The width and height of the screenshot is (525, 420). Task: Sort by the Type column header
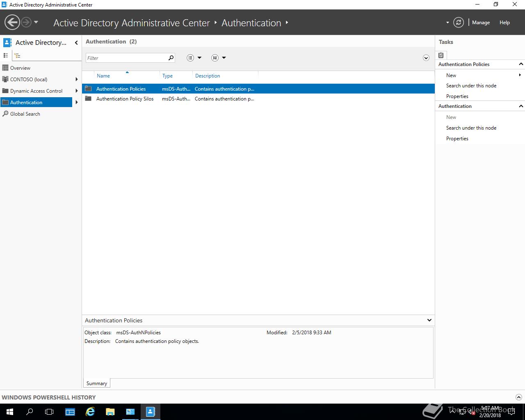pos(176,76)
